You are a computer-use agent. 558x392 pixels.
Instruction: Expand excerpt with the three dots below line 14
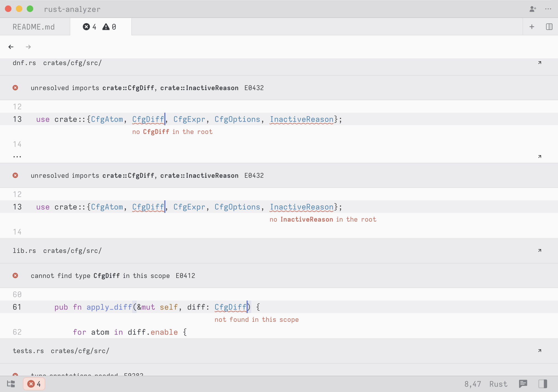coord(17,157)
